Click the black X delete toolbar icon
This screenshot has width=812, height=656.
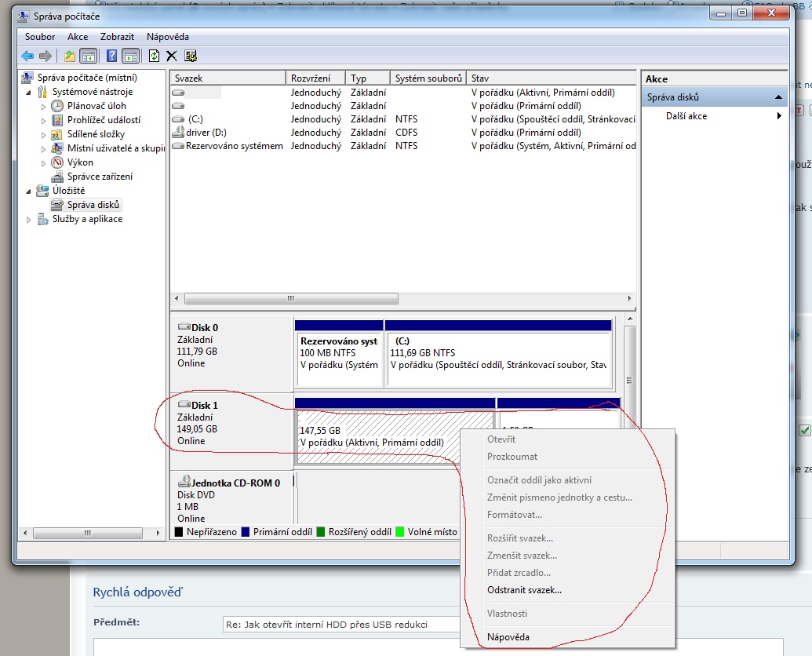tap(172, 56)
